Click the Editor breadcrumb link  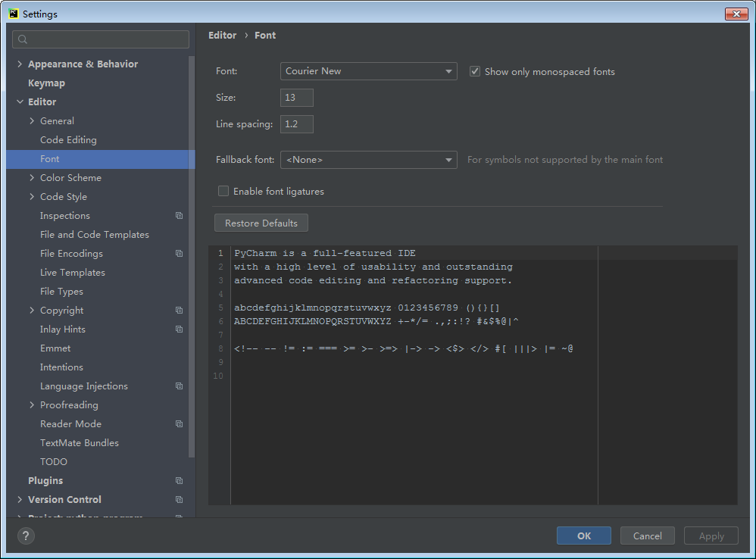pyautogui.click(x=222, y=35)
